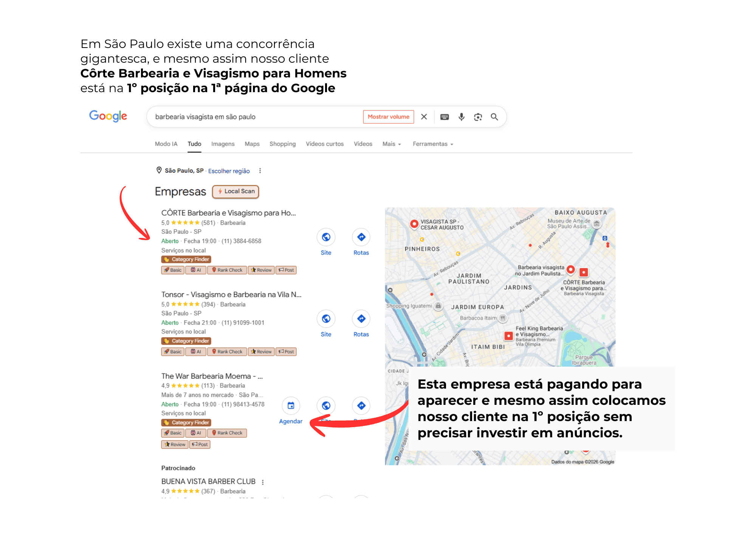Open Tonsor - Visagismo e Barbearia listing

231,295
